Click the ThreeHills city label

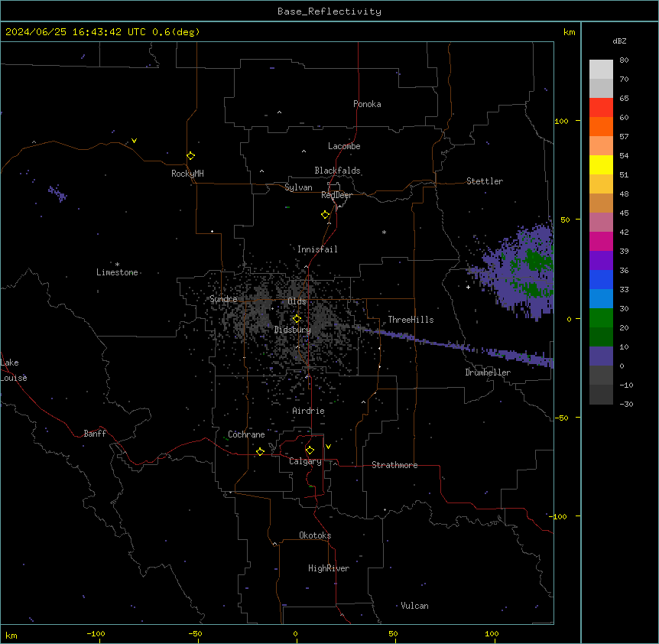pyautogui.click(x=411, y=320)
